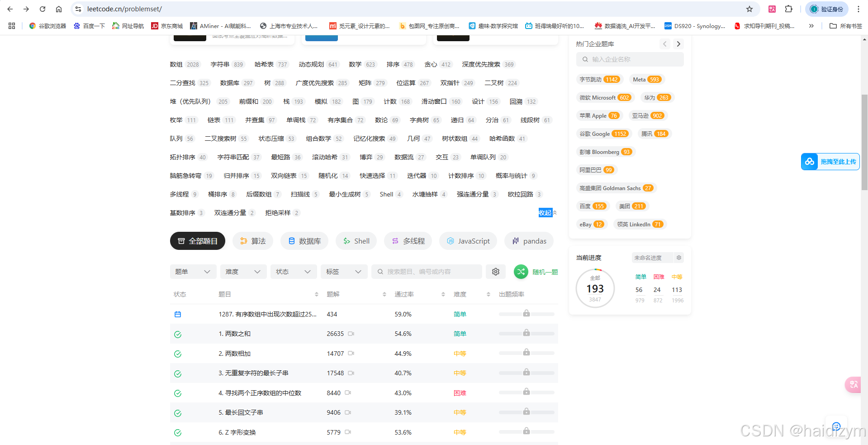Open the feedback chat floating icon

836,426
